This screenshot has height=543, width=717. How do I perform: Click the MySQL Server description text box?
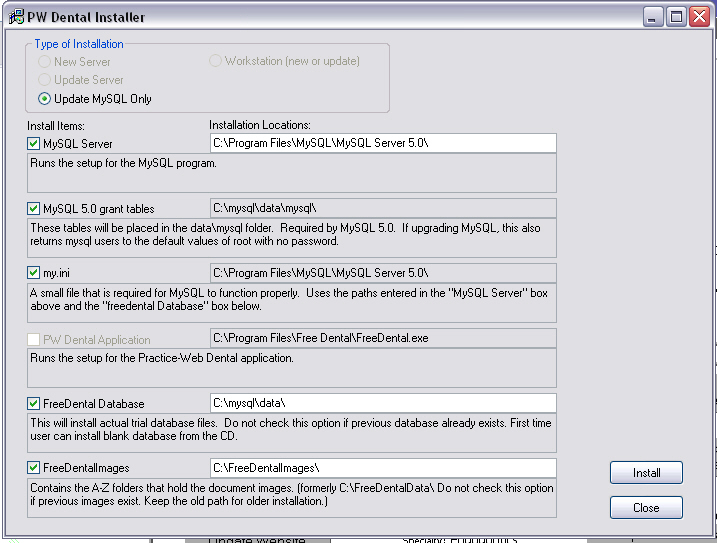[291, 172]
